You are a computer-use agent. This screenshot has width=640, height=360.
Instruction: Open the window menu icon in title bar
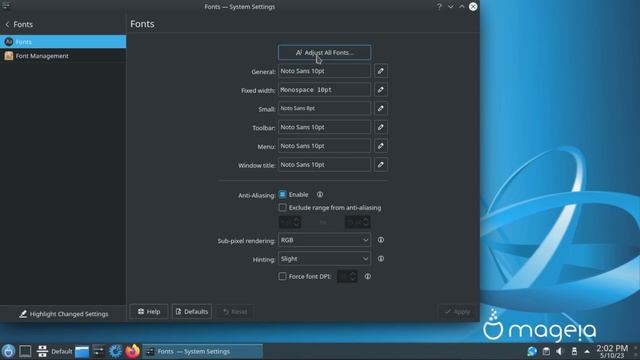point(6,6)
